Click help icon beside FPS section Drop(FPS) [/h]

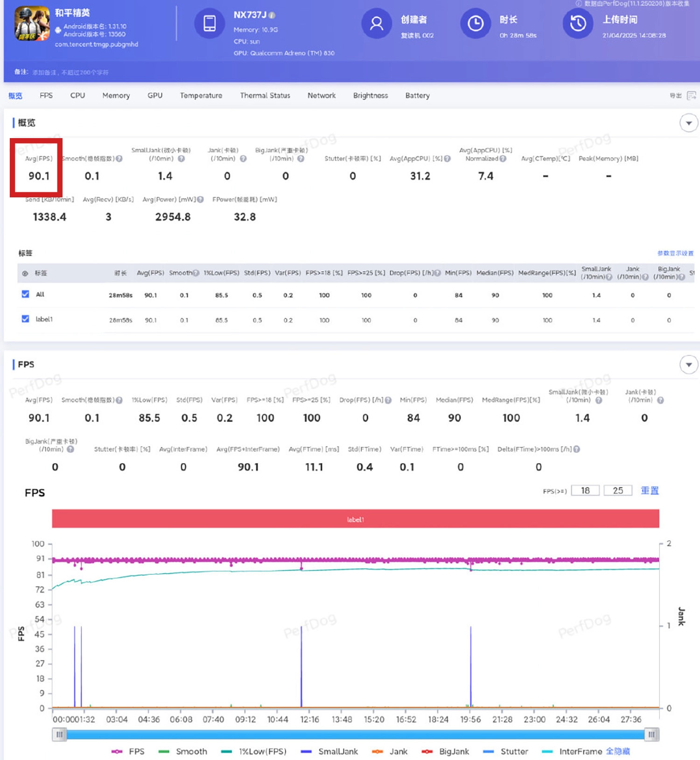coord(388,400)
